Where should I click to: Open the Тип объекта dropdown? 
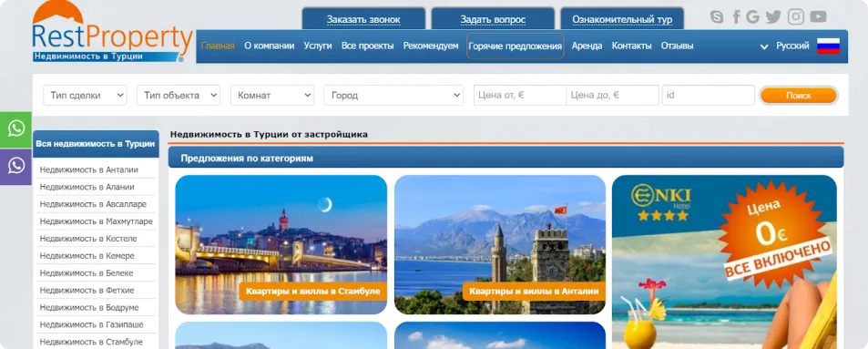[179, 96]
